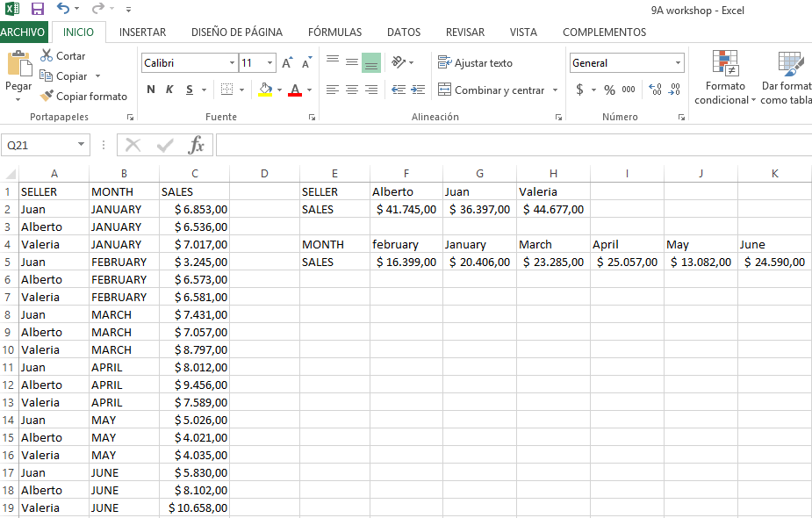
Task: Open the ARCHIVO menu tab
Action: (x=24, y=32)
